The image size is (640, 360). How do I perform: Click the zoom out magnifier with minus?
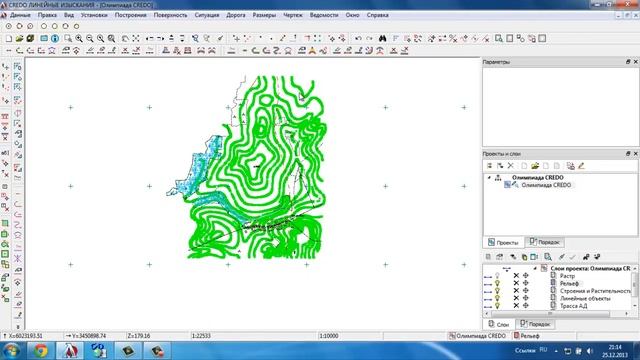(x=89, y=38)
